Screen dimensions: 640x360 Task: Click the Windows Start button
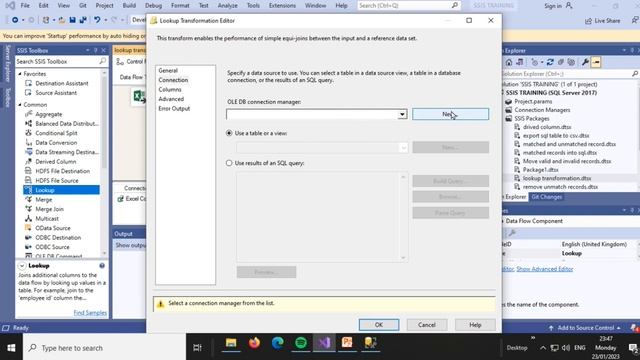click(11, 348)
